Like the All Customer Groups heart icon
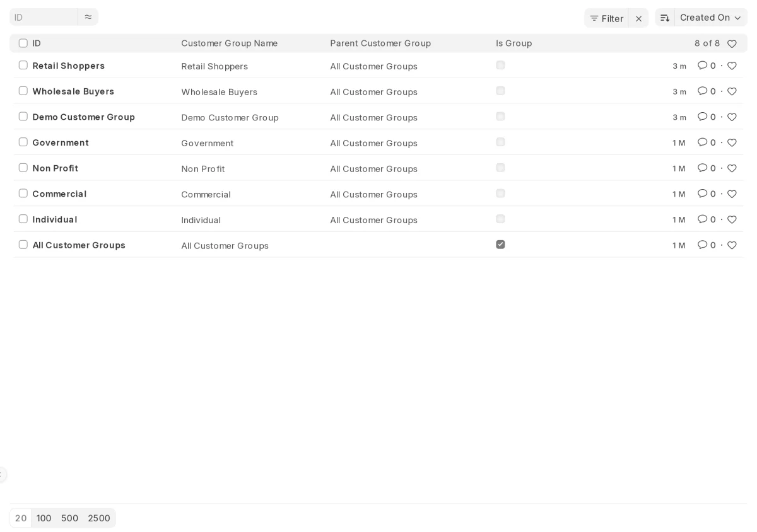Viewport: 757px width, 532px height. 732,245
